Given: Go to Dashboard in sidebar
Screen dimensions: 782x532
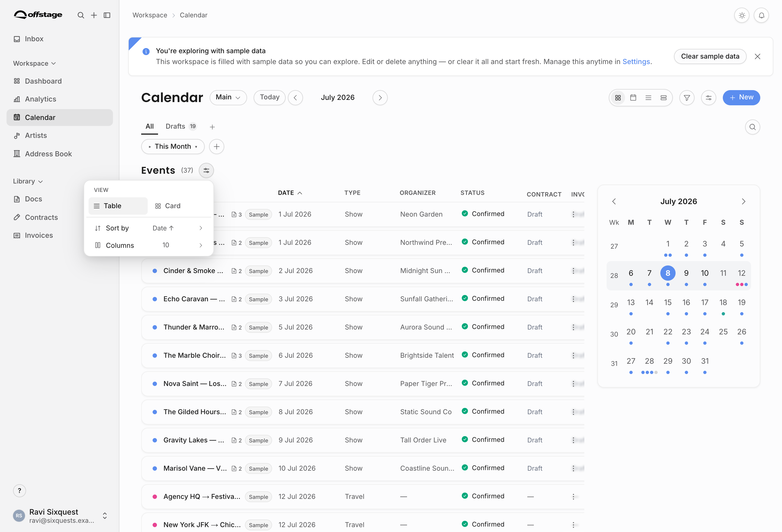Looking at the screenshot, I should (x=59, y=81).
